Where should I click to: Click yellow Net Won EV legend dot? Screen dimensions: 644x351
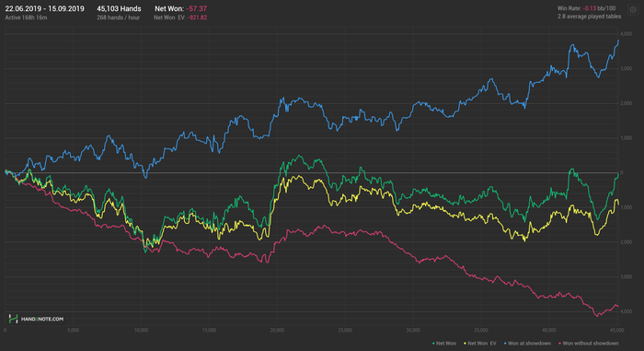coord(465,344)
